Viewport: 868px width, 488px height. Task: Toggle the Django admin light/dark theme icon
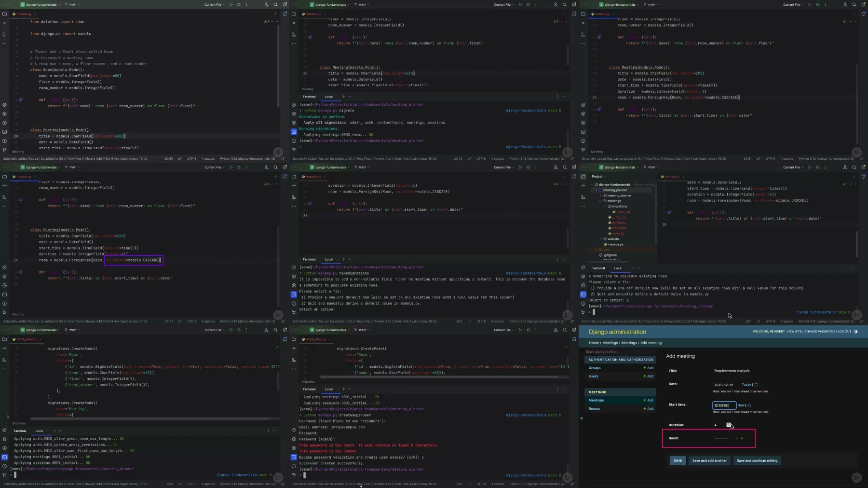tap(855, 332)
